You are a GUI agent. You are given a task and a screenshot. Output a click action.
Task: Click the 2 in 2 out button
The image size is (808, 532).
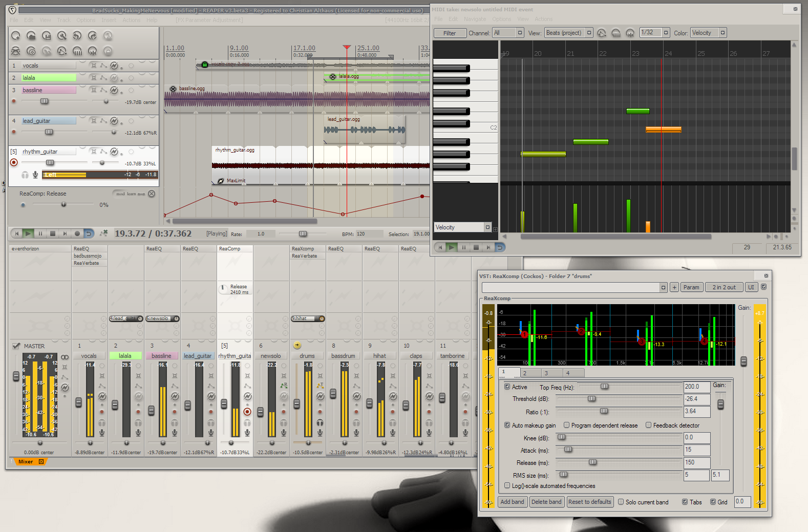click(724, 287)
